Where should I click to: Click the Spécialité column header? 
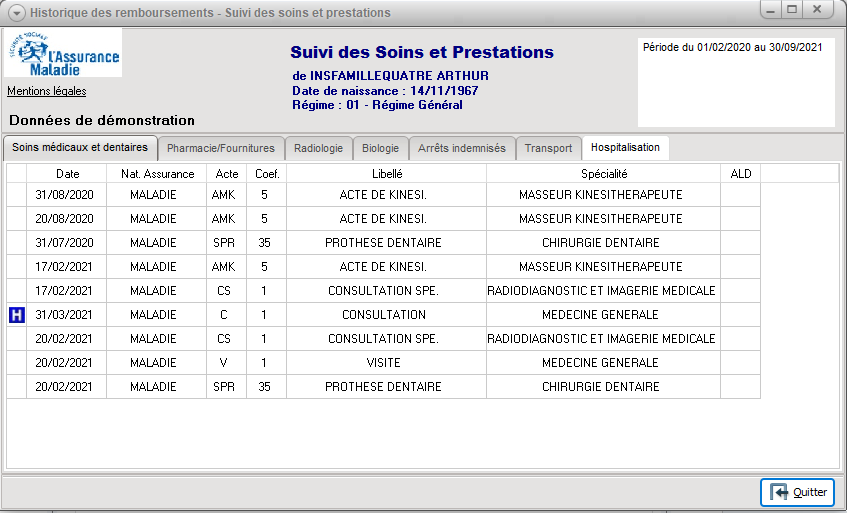[603, 174]
